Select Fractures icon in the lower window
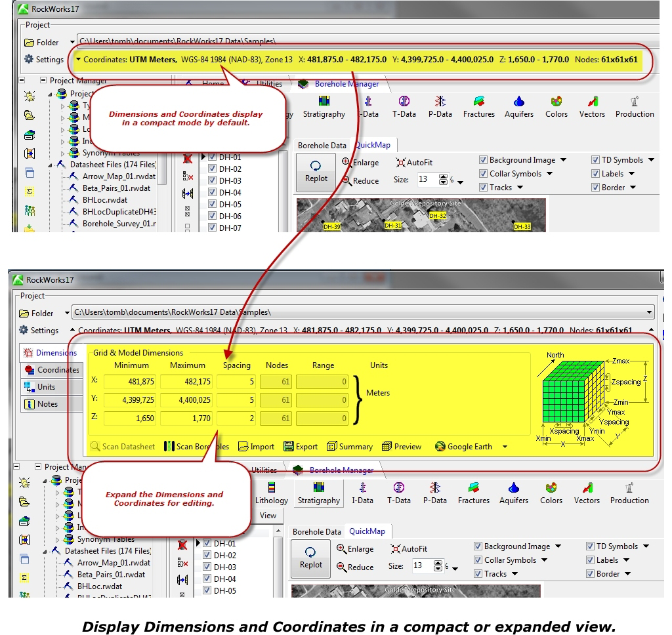 coord(474,487)
